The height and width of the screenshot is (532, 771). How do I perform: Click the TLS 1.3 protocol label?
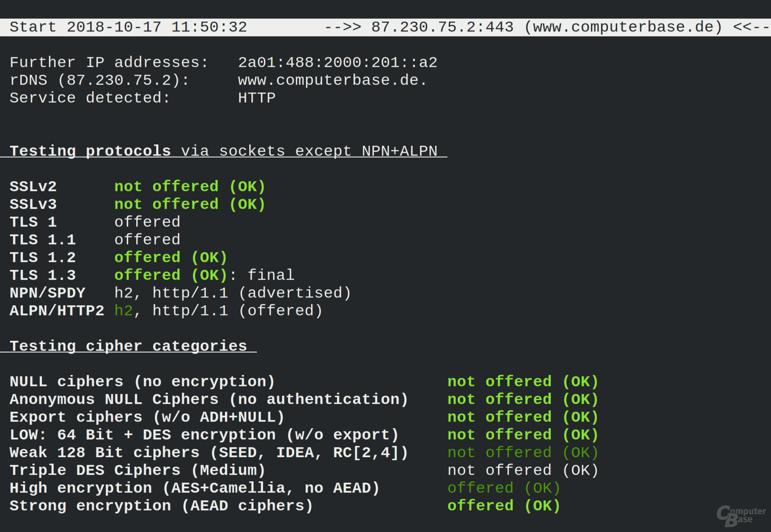(x=43, y=275)
